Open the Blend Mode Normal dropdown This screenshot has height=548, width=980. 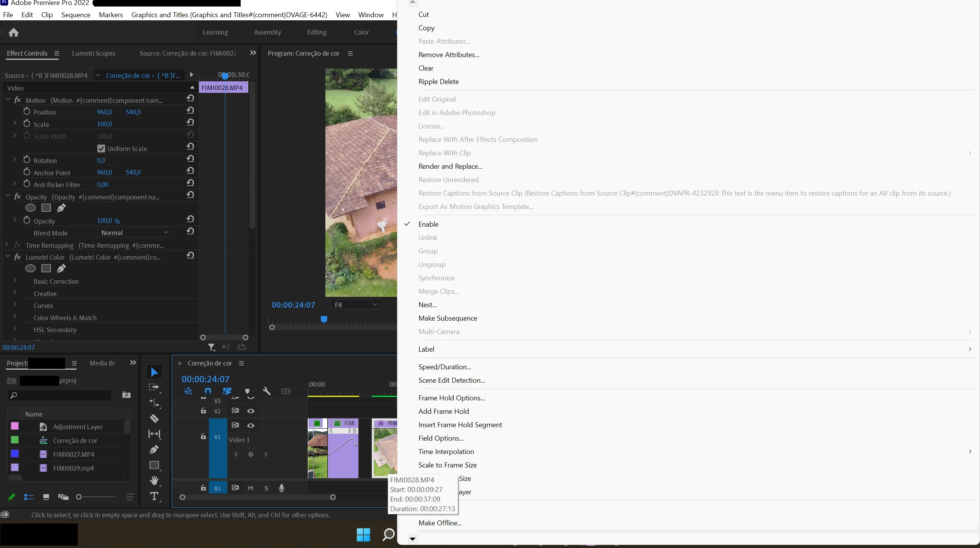(134, 232)
